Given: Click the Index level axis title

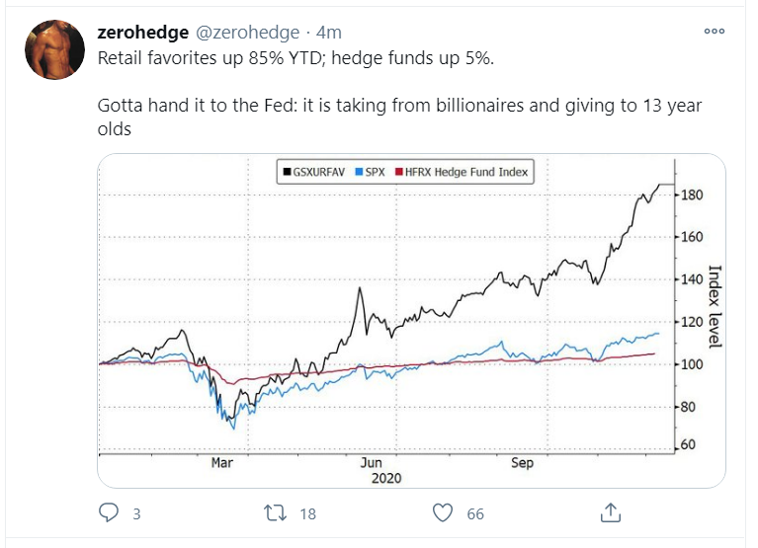Looking at the screenshot, I should [714, 306].
